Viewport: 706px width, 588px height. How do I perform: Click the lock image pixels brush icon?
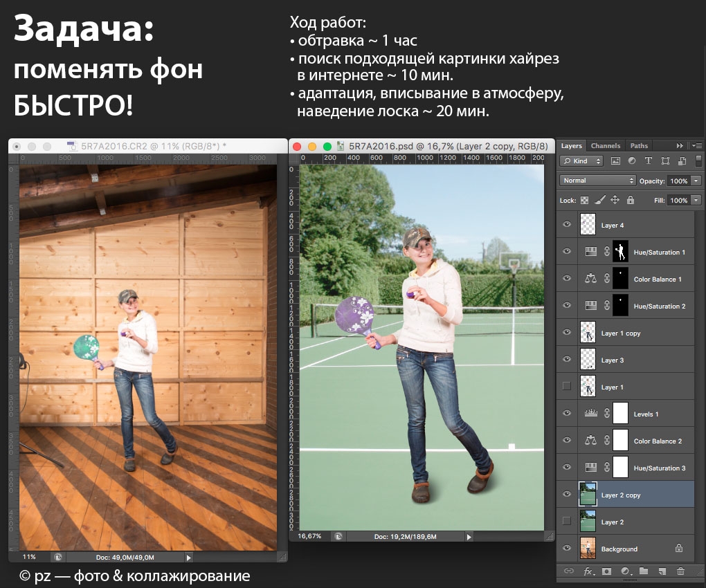600,200
